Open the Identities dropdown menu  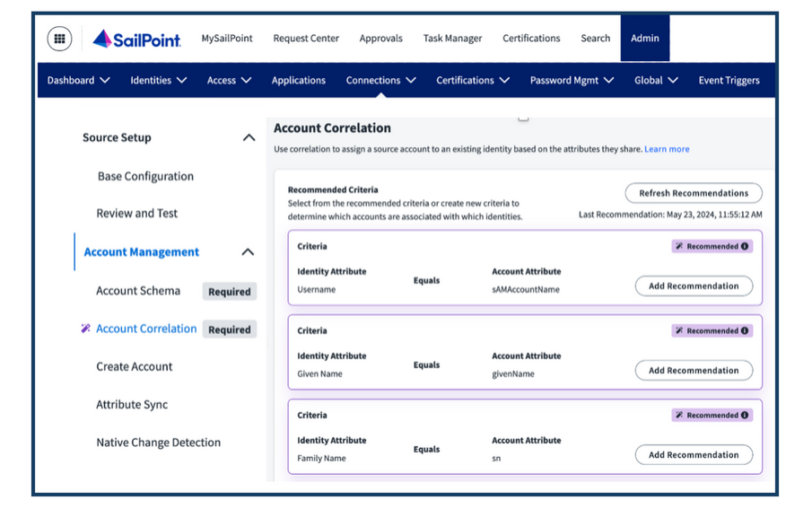(x=159, y=80)
